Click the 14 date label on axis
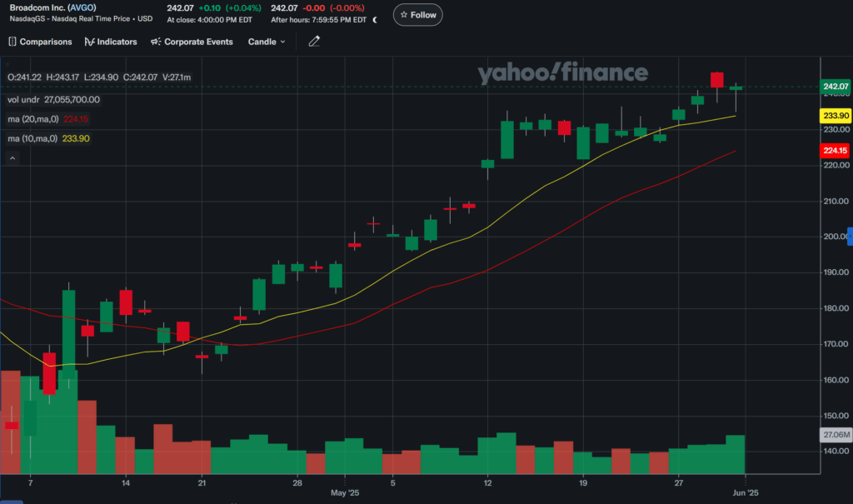The height and width of the screenshot is (504, 853). click(x=126, y=483)
